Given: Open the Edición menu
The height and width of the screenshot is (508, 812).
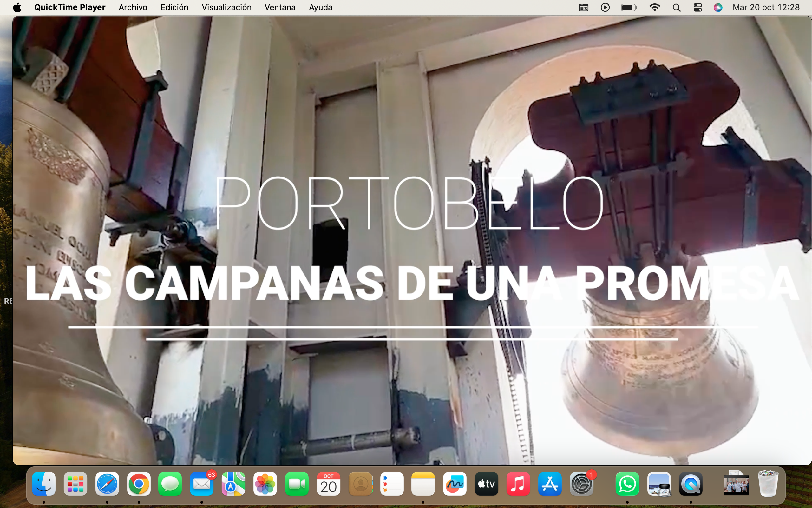Looking at the screenshot, I should [x=174, y=7].
